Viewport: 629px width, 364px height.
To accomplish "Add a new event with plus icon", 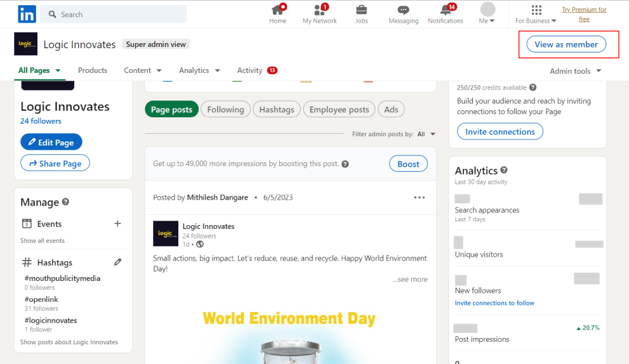I will [117, 224].
